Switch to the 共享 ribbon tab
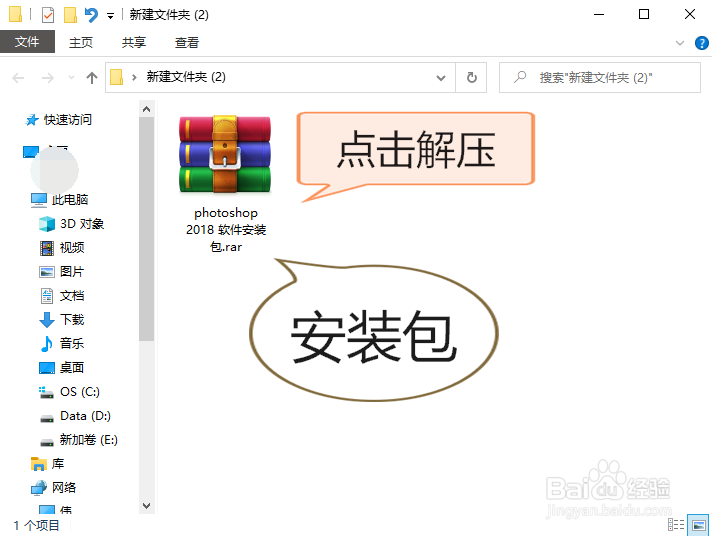 134,42
